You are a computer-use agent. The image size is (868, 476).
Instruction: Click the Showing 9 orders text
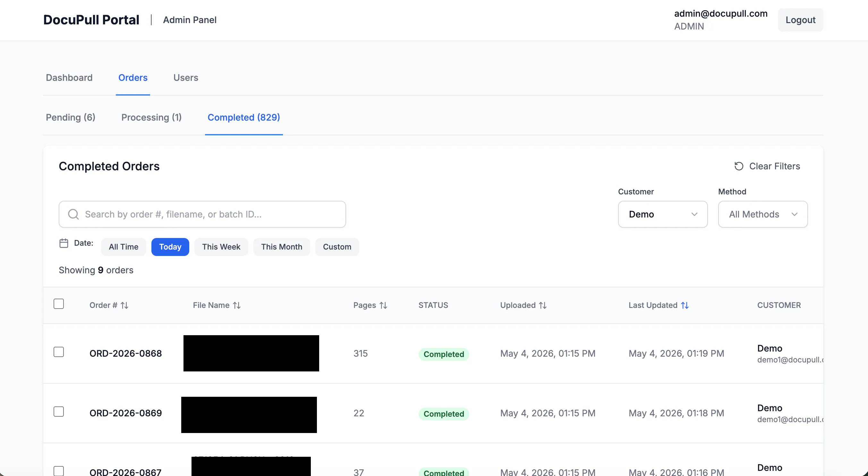point(96,270)
